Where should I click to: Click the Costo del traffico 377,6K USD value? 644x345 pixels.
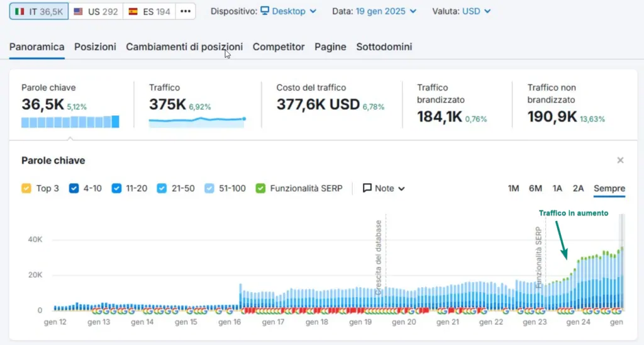pyautogui.click(x=318, y=105)
